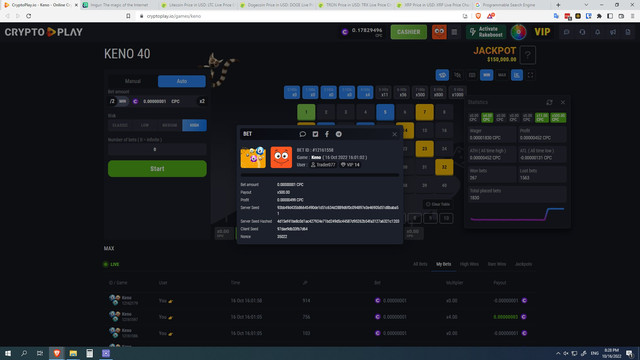Click the number of bets input field
640x360 pixels.
(x=157, y=150)
